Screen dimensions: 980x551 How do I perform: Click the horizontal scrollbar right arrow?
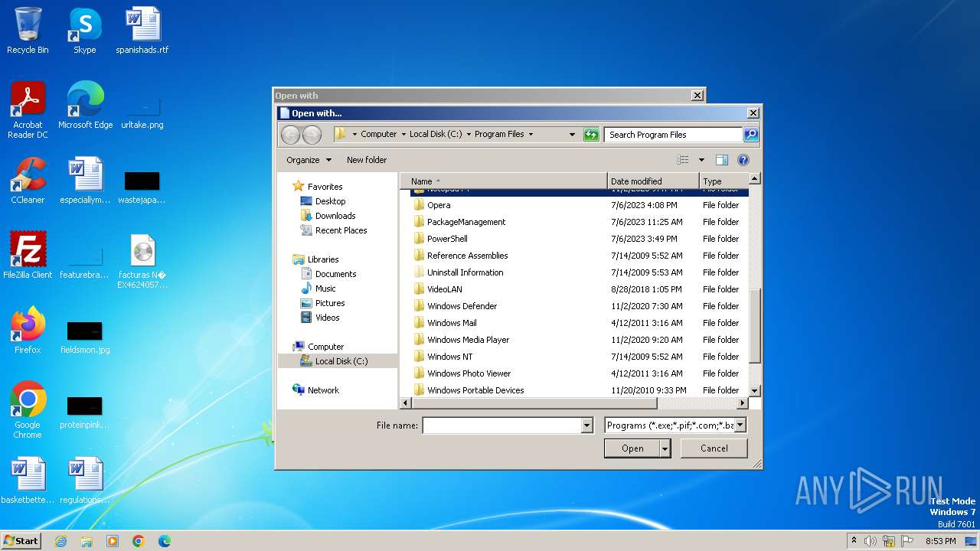(x=742, y=403)
